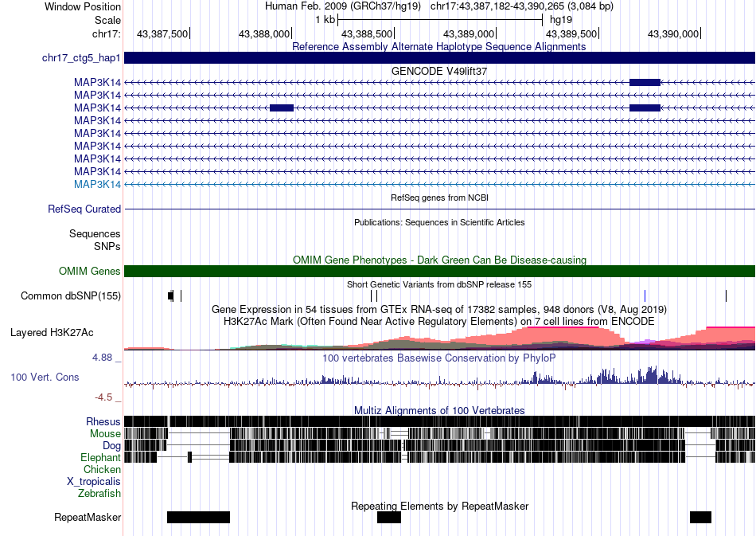Viewport: 756px width, 536px height.
Task: Open the RefSeq Curated track label
Action: [x=84, y=209]
